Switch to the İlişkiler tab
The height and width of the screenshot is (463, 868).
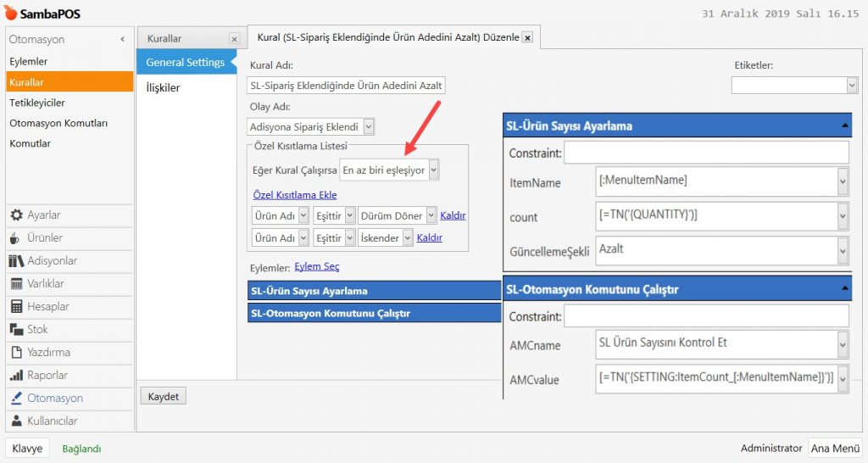pos(163,88)
